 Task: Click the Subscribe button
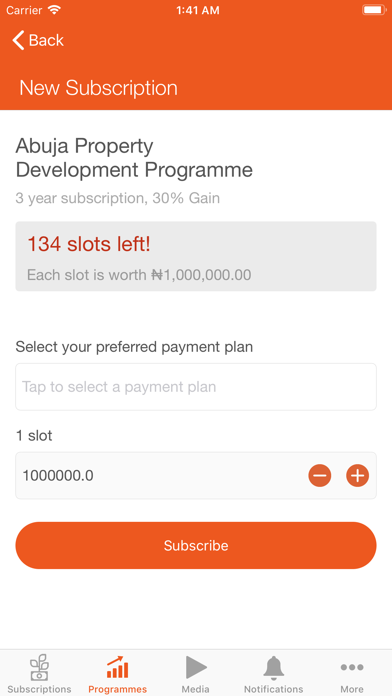click(x=196, y=545)
